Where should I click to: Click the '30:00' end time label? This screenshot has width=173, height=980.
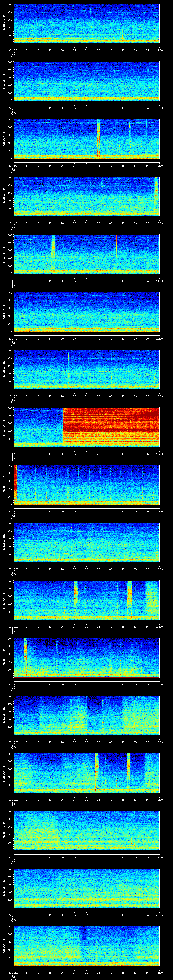pyautogui.click(x=159, y=799)
